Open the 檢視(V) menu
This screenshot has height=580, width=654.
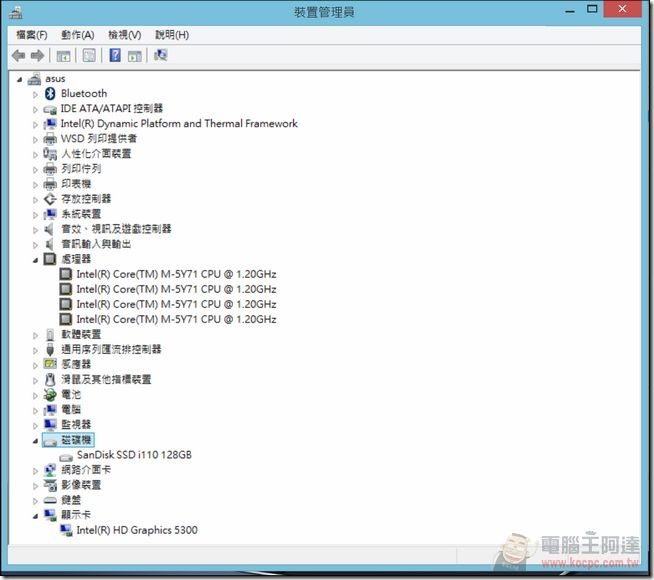[x=125, y=35]
